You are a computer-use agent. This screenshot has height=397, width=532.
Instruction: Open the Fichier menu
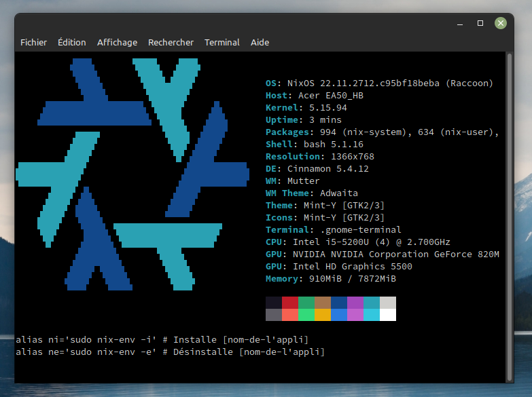[33, 42]
